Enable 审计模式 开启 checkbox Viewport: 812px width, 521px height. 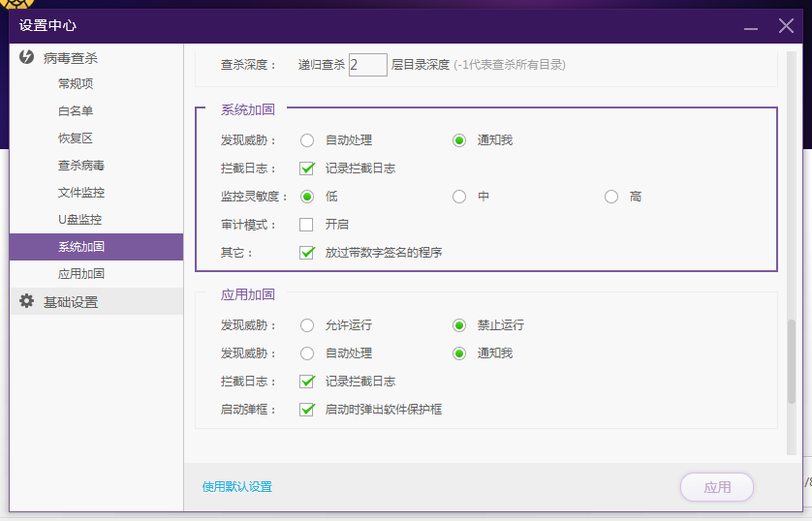point(306,225)
